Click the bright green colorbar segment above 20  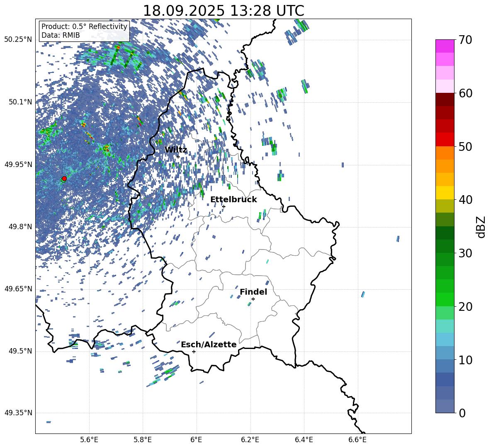tap(445, 299)
